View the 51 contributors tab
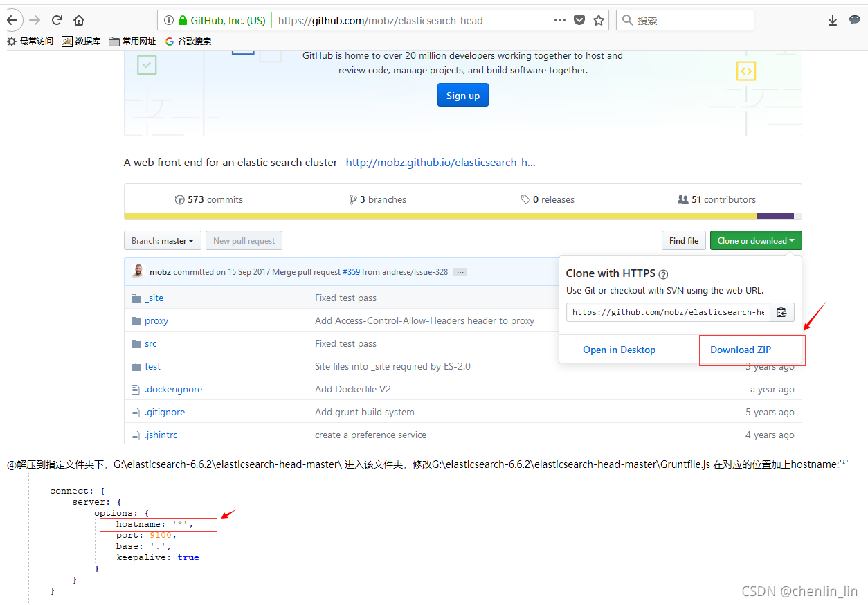 pyautogui.click(x=716, y=199)
